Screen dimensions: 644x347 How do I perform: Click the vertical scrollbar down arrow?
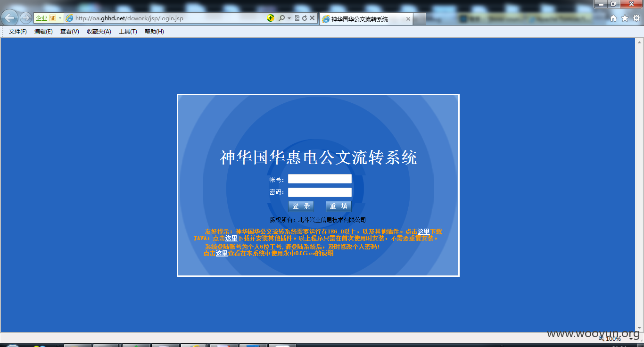tap(639, 328)
